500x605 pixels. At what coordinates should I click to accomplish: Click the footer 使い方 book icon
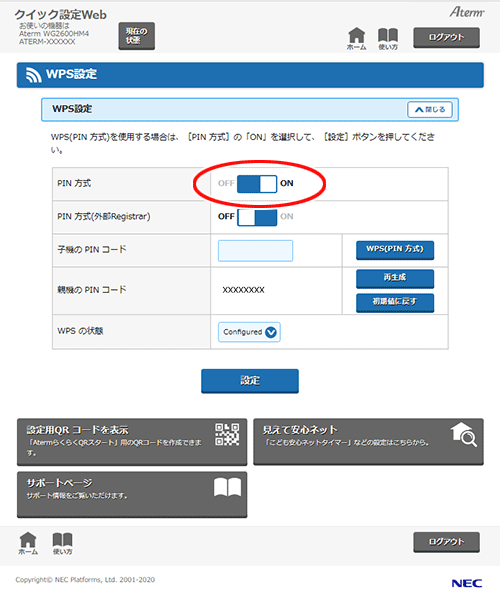(x=62, y=543)
